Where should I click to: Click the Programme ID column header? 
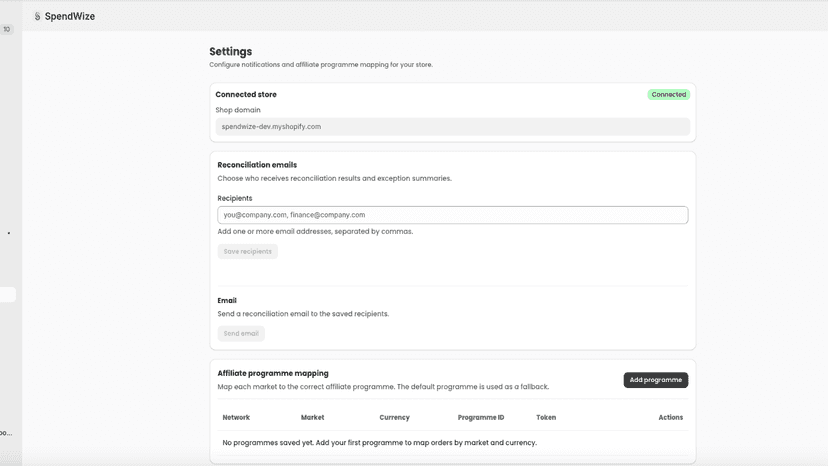tap(481, 417)
